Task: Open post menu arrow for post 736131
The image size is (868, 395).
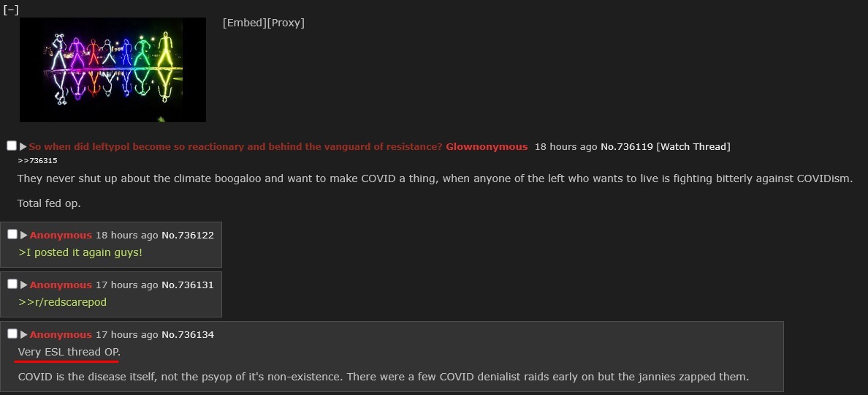Action: tap(24, 285)
